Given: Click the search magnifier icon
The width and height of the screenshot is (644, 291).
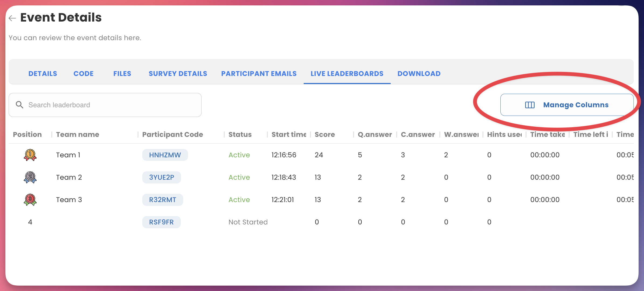Looking at the screenshot, I should (x=19, y=105).
